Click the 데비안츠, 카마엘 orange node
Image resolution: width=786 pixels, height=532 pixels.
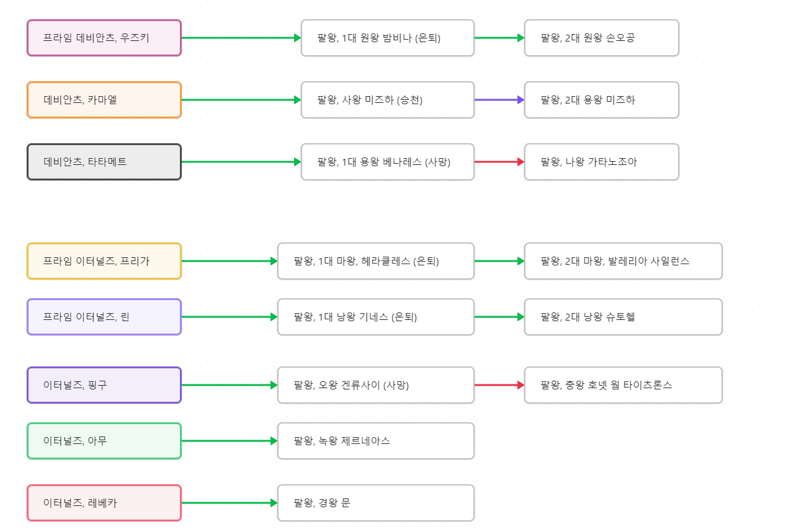tap(104, 100)
